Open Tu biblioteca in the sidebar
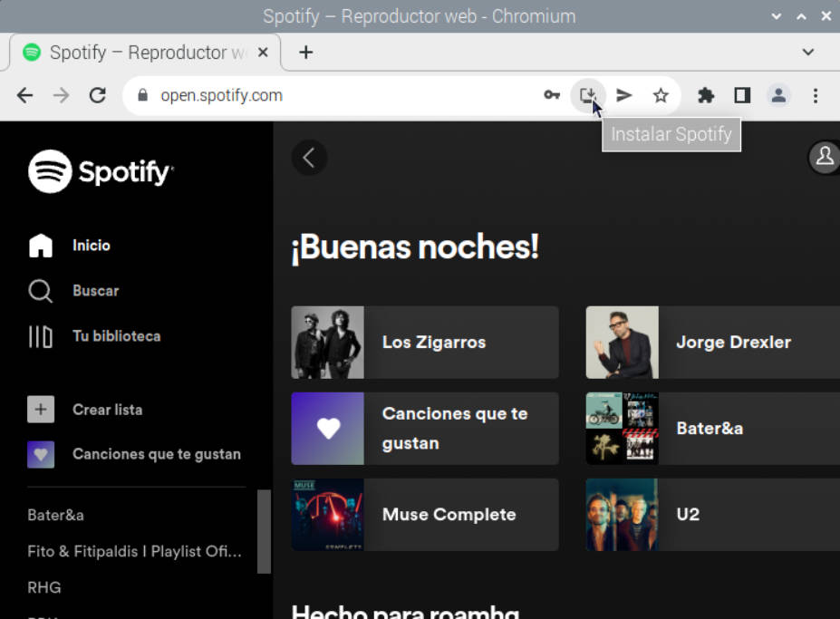Viewport: 840px width, 619px height. 94,336
